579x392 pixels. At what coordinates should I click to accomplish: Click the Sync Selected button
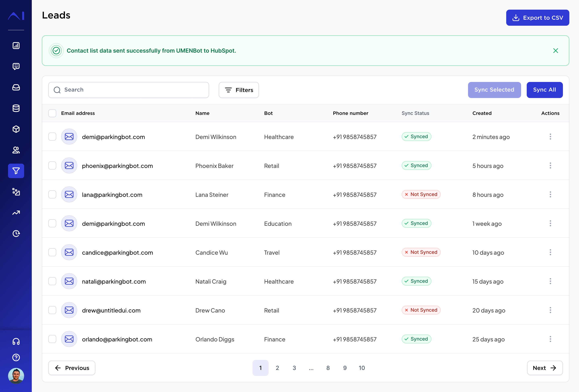(x=494, y=90)
